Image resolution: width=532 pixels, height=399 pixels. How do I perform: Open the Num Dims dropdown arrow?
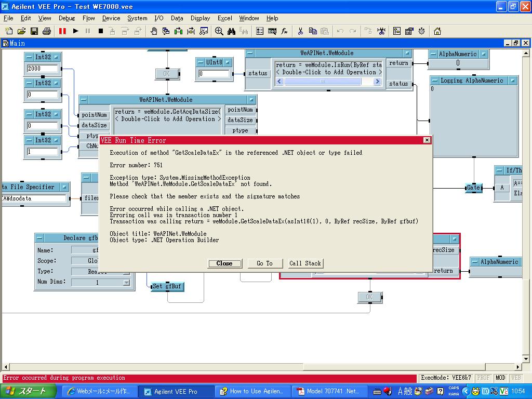pos(126,283)
